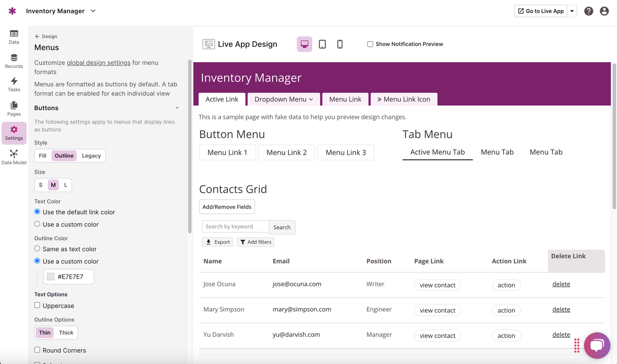
Task: Click the Dropdown Menu tab in preview
Action: coord(283,99)
